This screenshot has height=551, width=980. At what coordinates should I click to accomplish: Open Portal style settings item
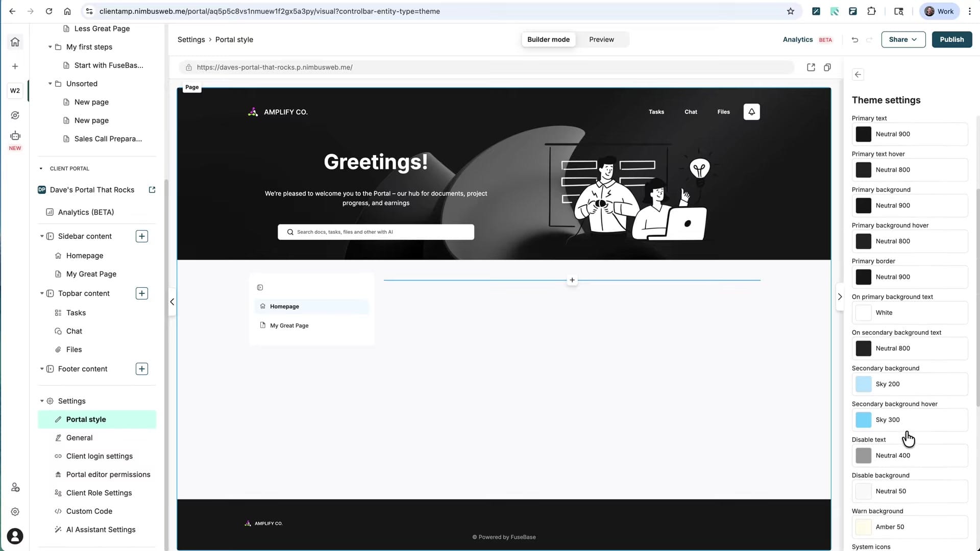[x=97, y=419]
